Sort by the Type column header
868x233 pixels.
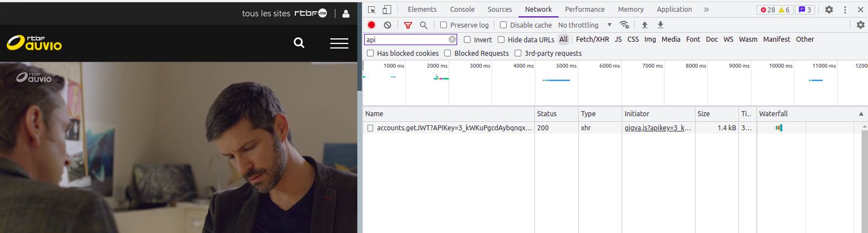pyautogui.click(x=600, y=114)
